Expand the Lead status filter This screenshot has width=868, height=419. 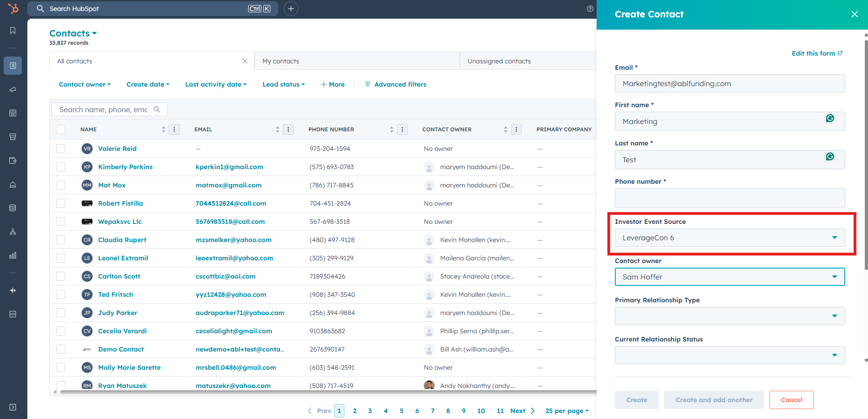click(x=283, y=84)
